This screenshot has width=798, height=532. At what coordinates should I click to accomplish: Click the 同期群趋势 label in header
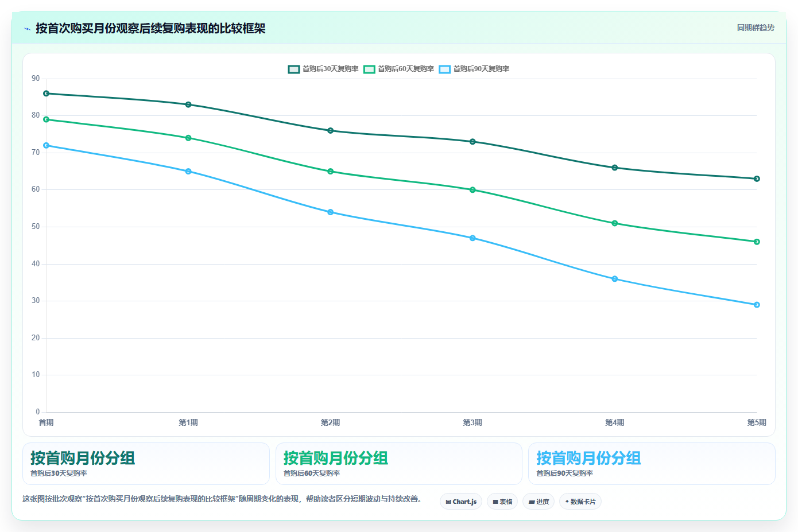click(x=756, y=28)
